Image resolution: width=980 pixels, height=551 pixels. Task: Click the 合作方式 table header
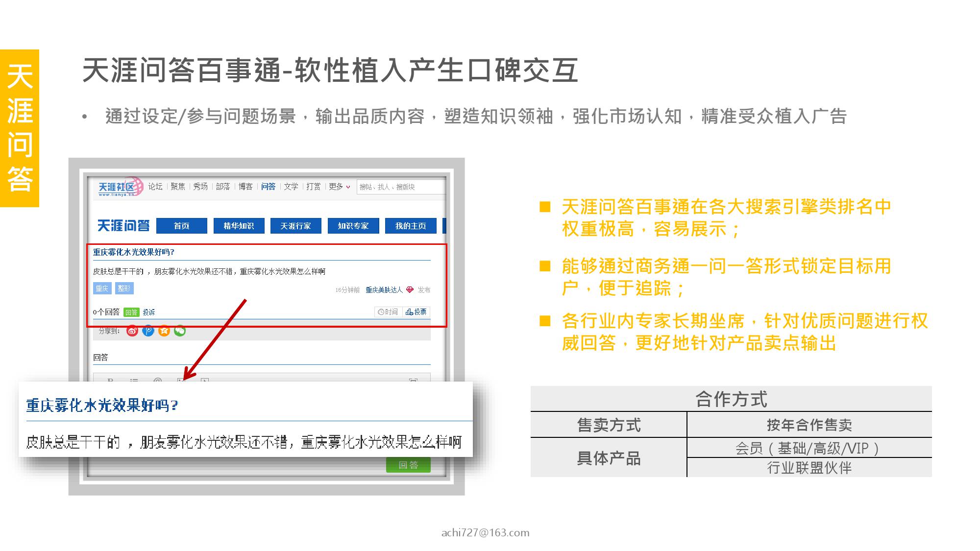731,399
